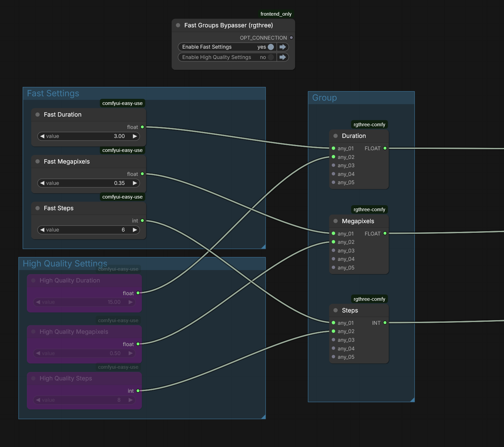Decrease High Quality Duration value
The image size is (504, 447).
[38, 302]
